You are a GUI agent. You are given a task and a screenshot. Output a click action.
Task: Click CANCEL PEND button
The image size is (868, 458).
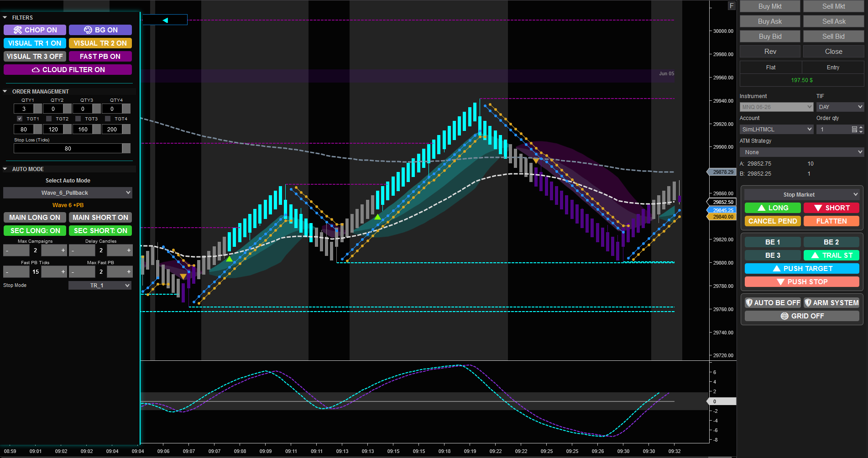(x=773, y=221)
